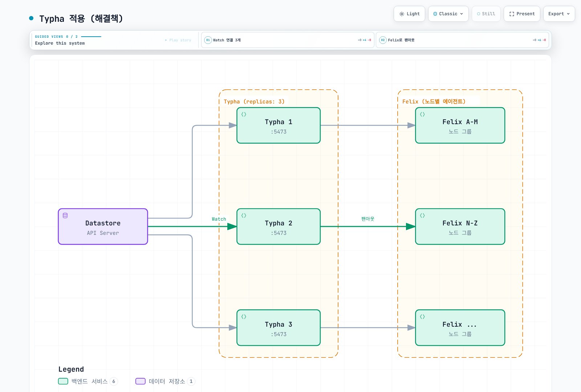Click the Watch edge label
The width and height of the screenshot is (581, 392).
[219, 219]
